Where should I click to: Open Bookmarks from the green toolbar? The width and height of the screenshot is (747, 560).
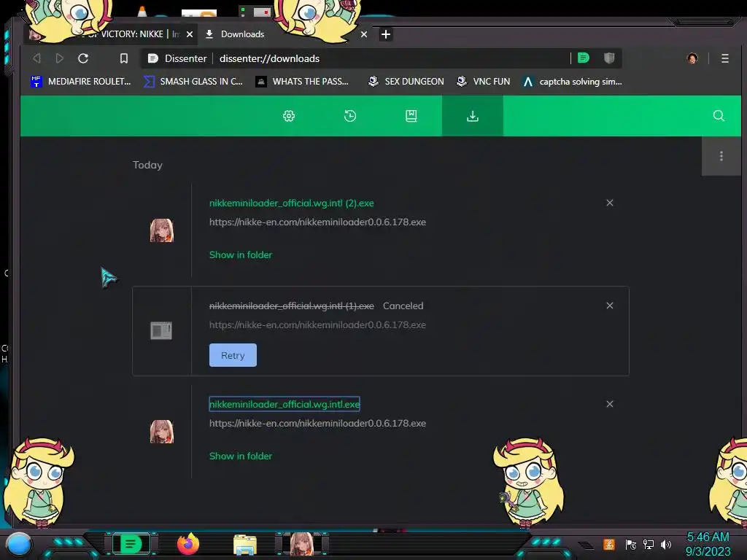click(x=411, y=116)
